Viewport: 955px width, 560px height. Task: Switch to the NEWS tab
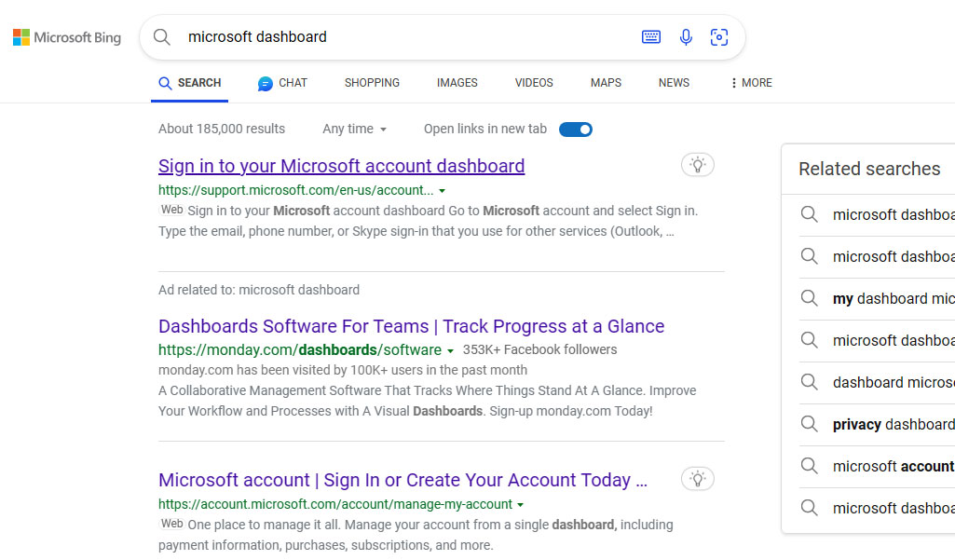(675, 83)
